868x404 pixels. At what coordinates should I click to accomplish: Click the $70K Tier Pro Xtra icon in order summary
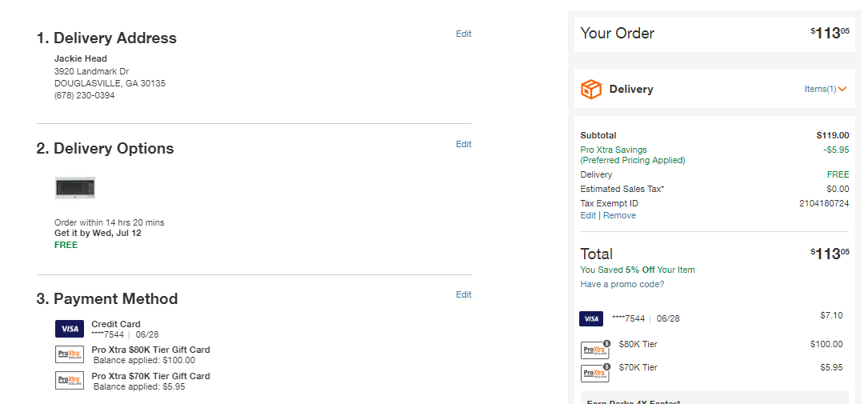(x=595, y=373)
